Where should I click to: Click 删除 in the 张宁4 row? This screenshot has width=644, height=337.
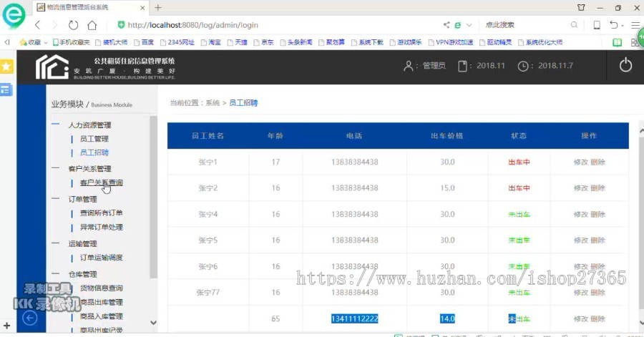597,214
